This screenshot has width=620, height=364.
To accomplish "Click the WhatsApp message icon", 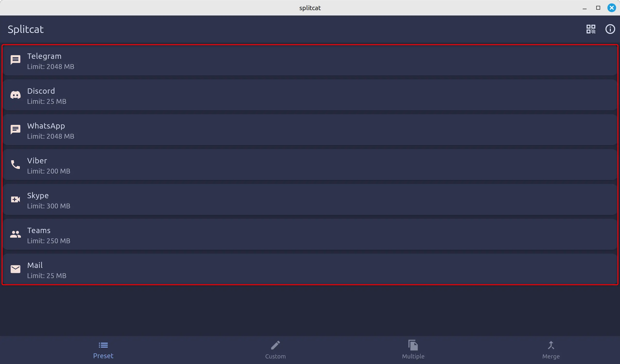I will click(x=15, y=129).
